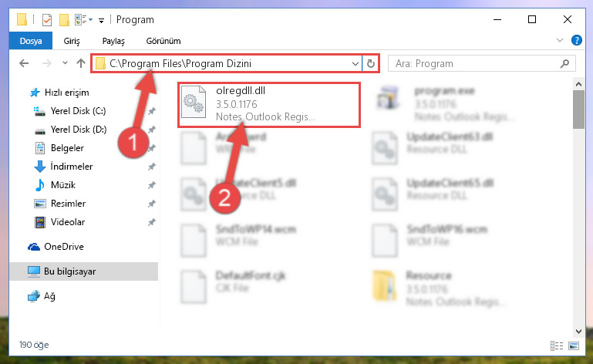Expand the ribbon with the chevron
The height and width of the screenshot is (364, 593).
(x=559, y=40)
